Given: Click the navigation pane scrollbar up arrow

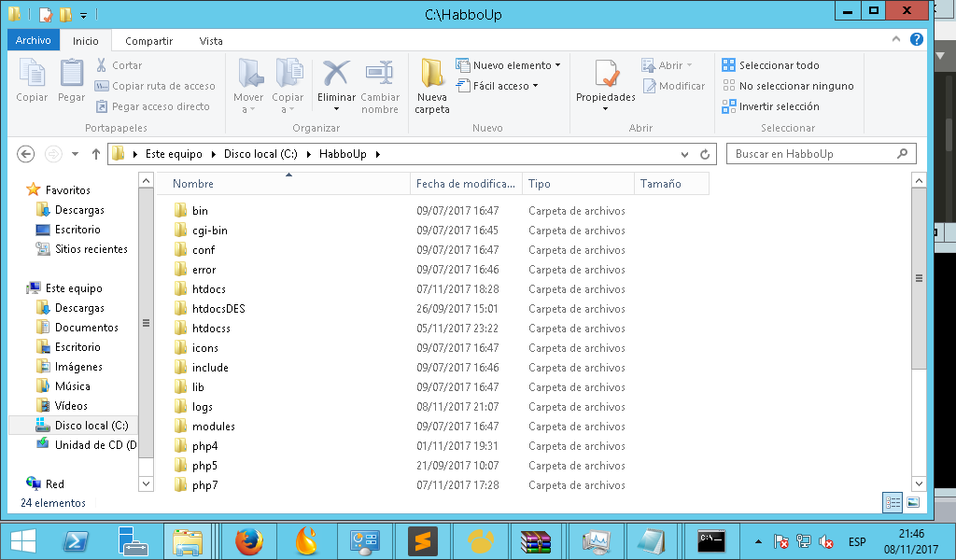Looking at the screenshot, I should point(146,180).
